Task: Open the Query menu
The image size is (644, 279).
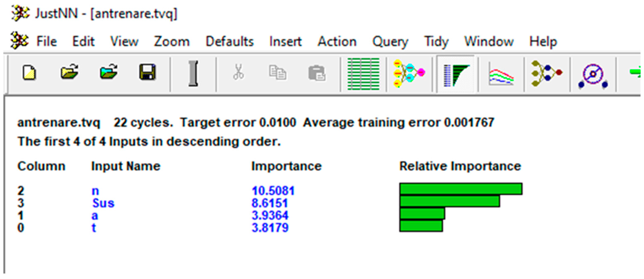Action: click(390, 41)
